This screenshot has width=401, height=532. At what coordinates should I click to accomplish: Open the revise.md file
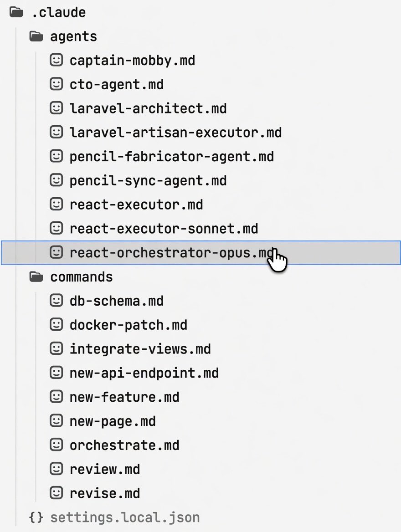[x=105, y=493]
